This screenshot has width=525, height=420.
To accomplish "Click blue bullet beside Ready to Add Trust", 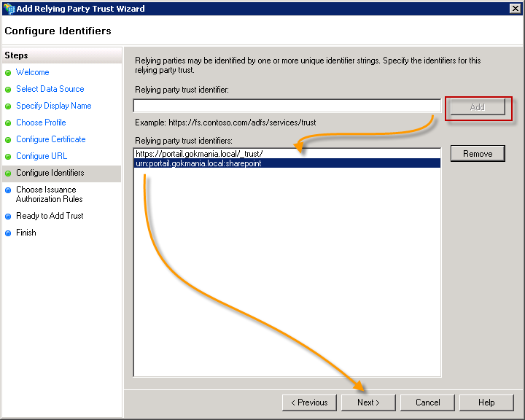I will 8,217.
